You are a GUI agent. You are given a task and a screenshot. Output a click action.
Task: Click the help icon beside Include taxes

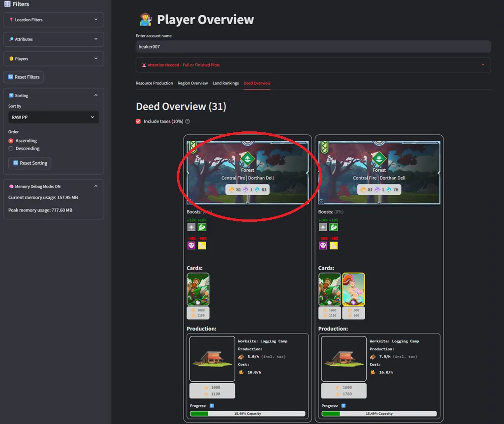tap(188, 121)
